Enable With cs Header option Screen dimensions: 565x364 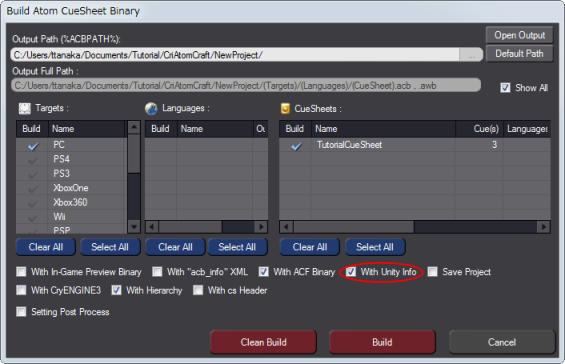click(x=198, y=290)
